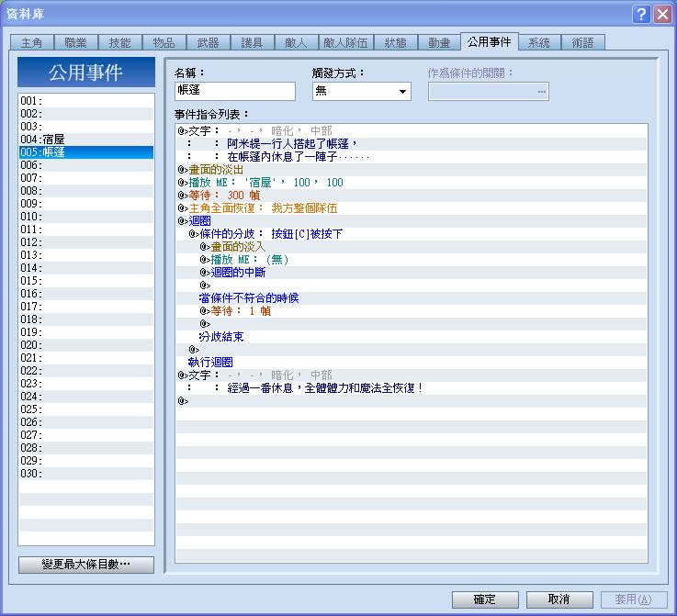Screen dimensions: 677x616
Task: Select the 畫面的淡出 command
Action: point(412,170)
